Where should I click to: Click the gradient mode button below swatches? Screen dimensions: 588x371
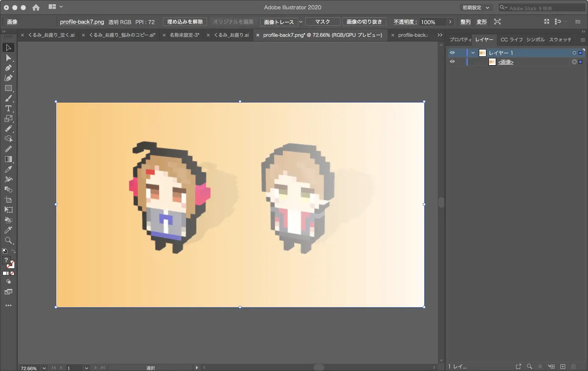(8, 273)
